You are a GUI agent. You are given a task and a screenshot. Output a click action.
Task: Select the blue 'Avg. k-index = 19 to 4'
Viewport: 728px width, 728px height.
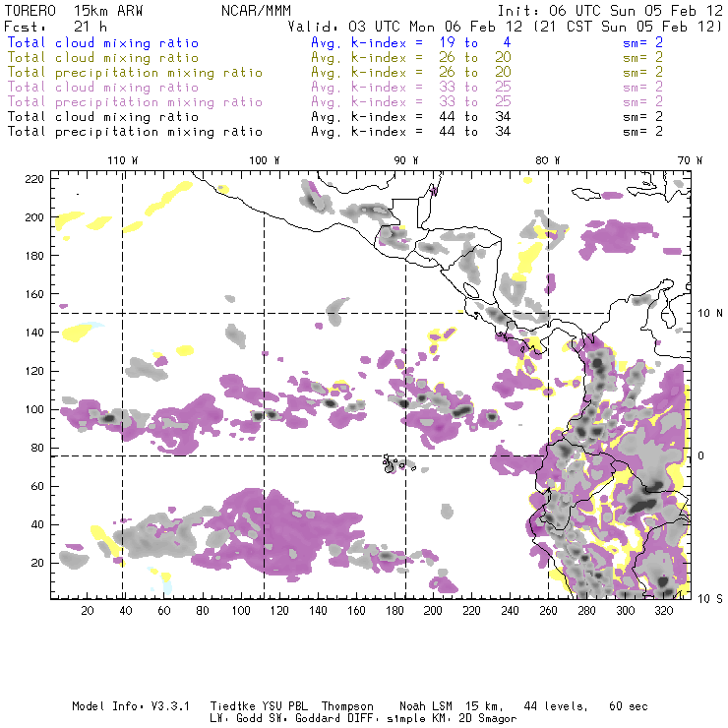(411, 43)
